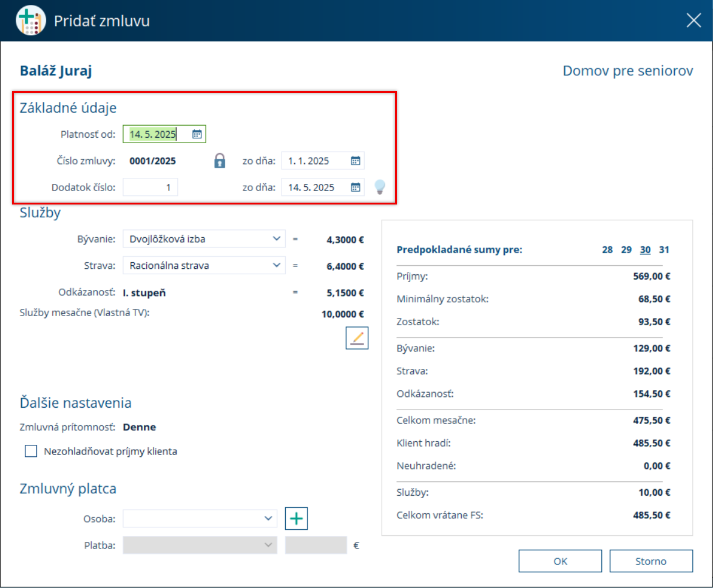The image size is (713, 588).
Task: Click the Dodatok zo dňa date field
Action: pyautogui.click(x=323, y=188)
